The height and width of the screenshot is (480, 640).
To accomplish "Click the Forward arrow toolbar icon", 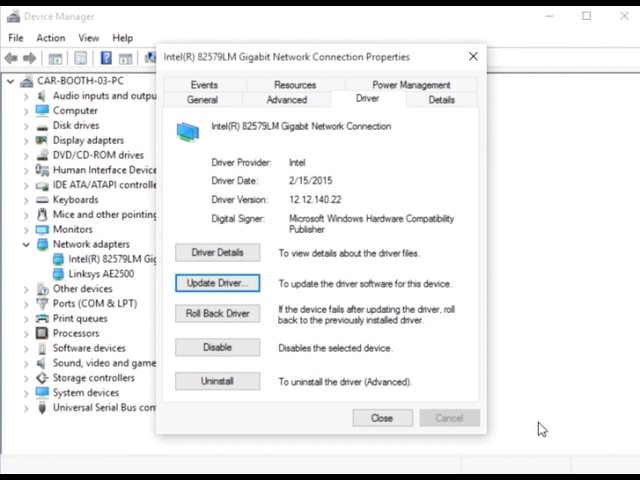I will 30,58.
